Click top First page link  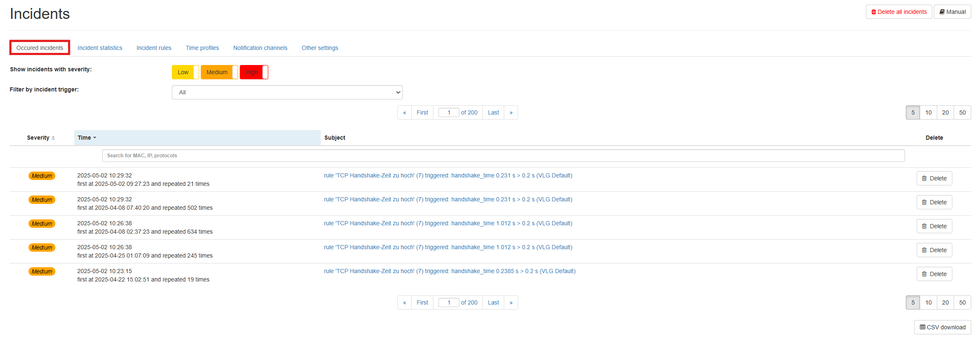422,112
